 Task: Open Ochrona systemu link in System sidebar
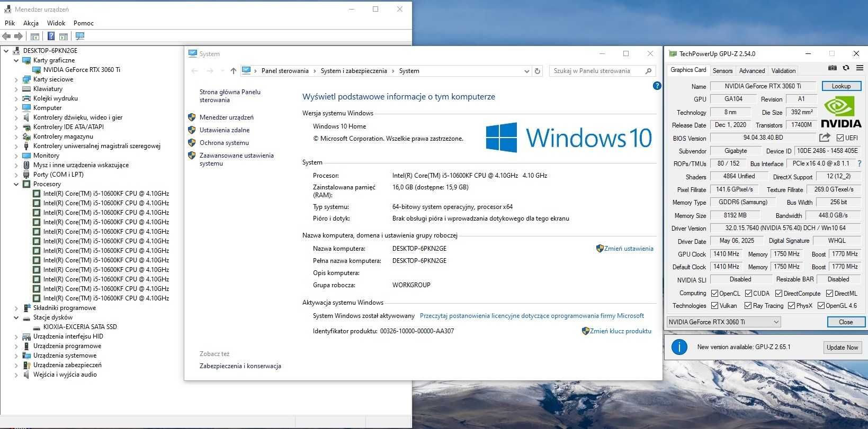(x=224, y=143)
